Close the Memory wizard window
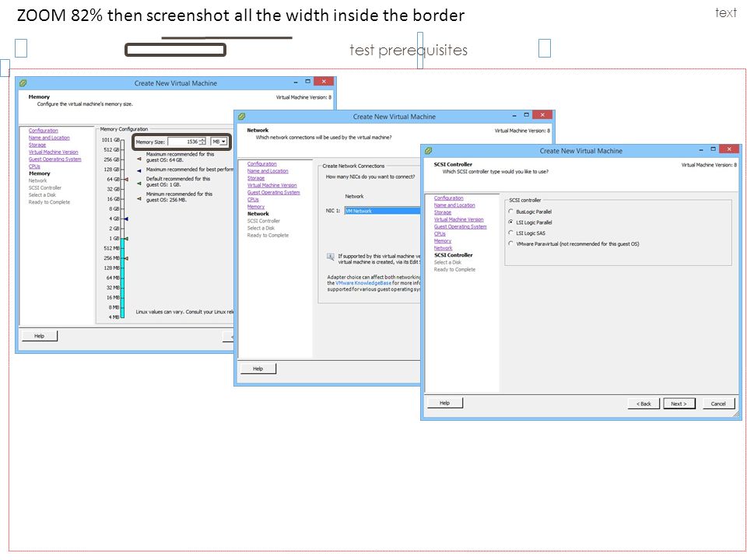 click(x=324, y=82)
